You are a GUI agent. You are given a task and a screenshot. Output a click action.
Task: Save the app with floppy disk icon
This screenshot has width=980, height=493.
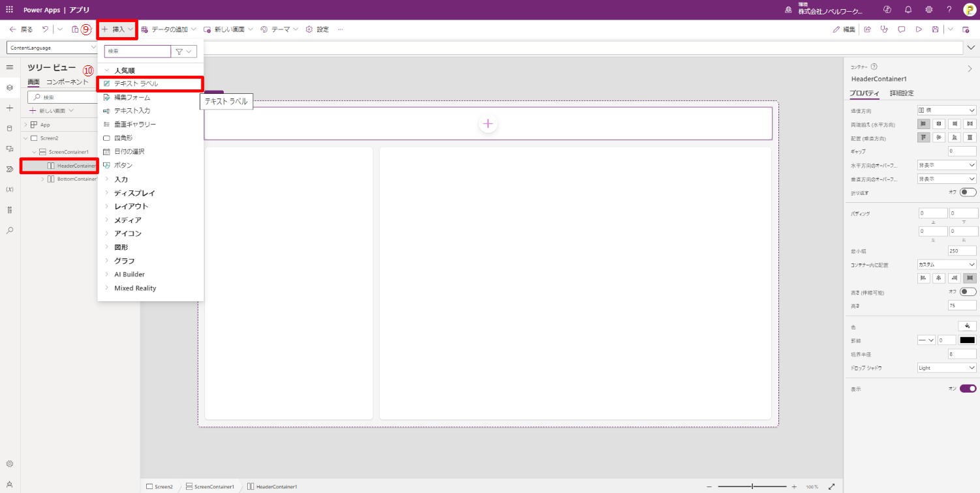(936, 29)
